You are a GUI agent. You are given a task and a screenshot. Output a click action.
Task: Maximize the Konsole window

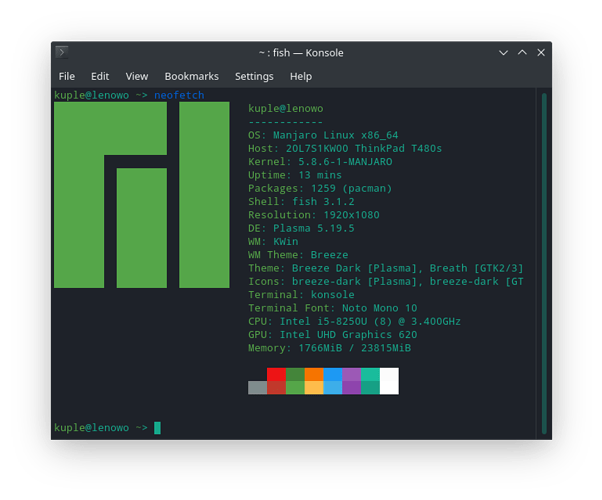pyautogui.click(x=522, y=52)
